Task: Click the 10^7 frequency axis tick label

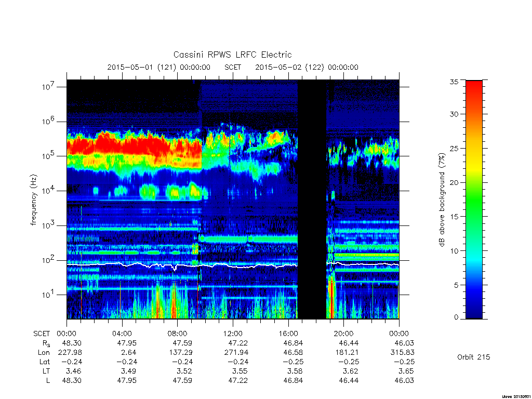Action: tap(48, 87)
